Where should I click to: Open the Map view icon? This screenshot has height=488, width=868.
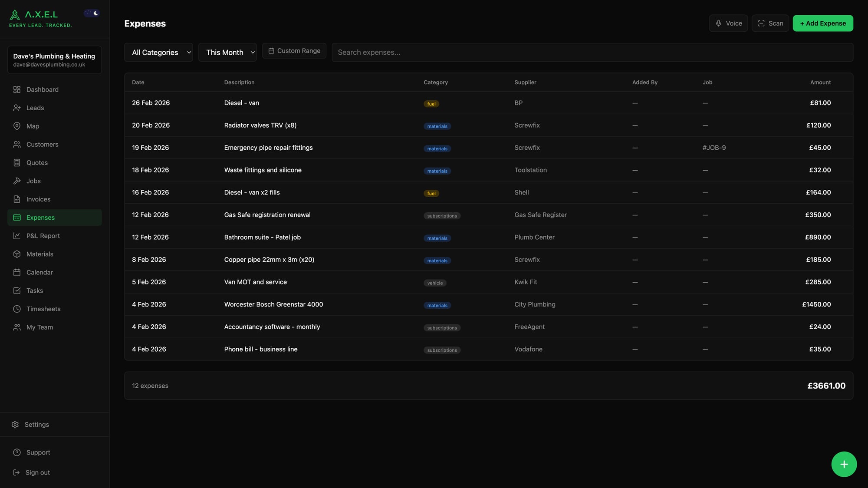[x=17, y=126]
